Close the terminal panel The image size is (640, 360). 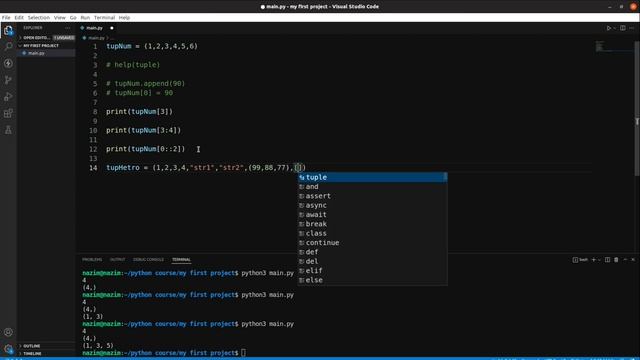(633, 260)
